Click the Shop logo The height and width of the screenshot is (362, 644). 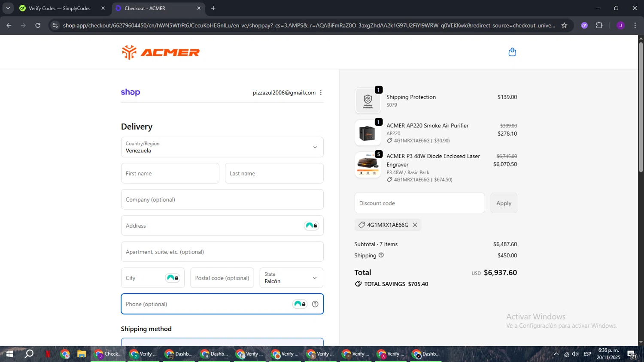coord(131,92)
